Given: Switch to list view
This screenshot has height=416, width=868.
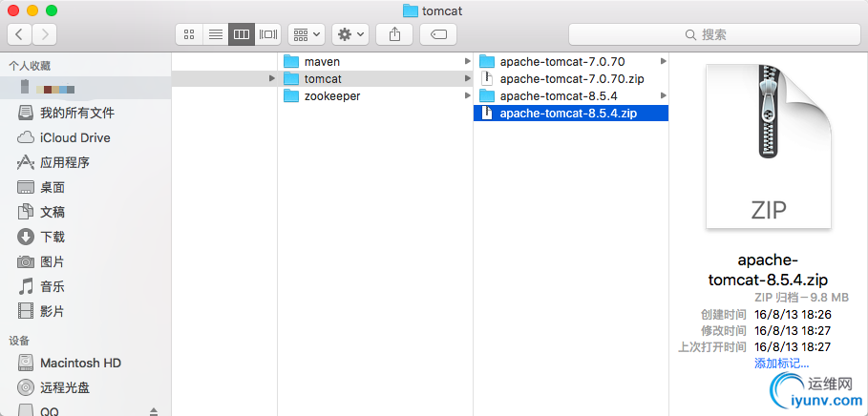Looking at the screenshot, I should [216, 34].
